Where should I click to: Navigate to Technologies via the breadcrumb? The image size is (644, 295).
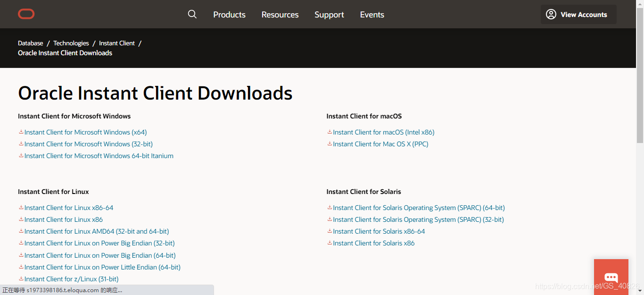tap(71, 43)
